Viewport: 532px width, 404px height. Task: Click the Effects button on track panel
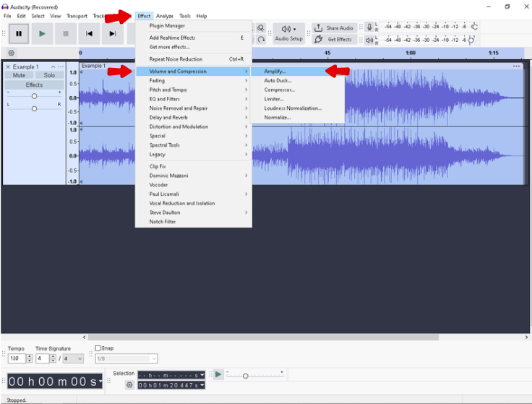pyautogui.click(x=34, y=85)
